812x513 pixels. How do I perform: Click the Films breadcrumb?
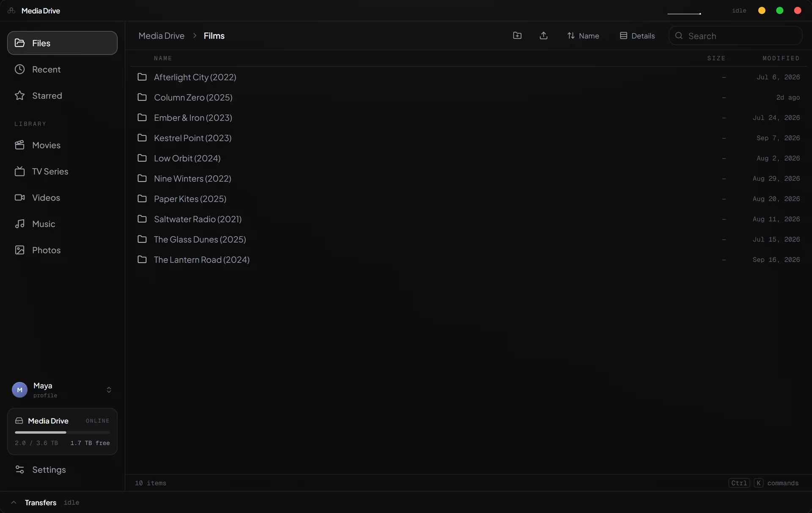[214, 35]
